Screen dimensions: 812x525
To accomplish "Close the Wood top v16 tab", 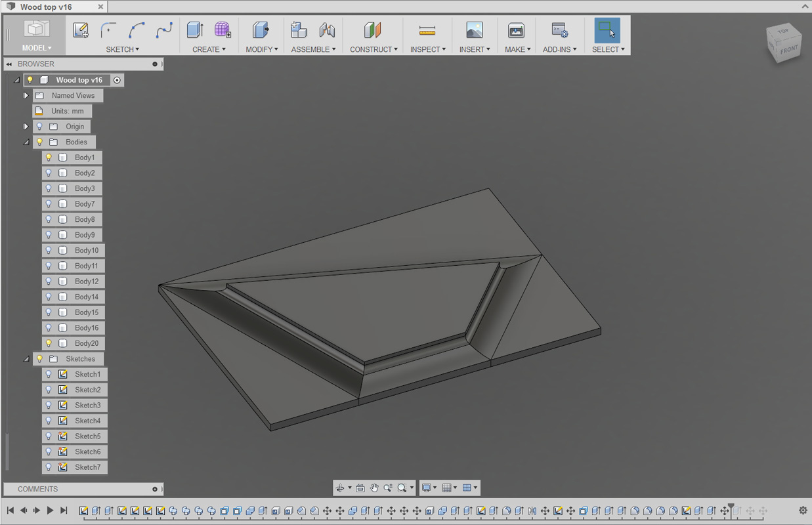I will 100,7.
